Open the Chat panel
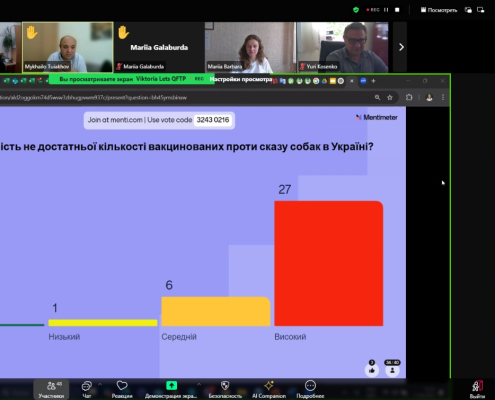Screen dimensions: 495x400 87,389
